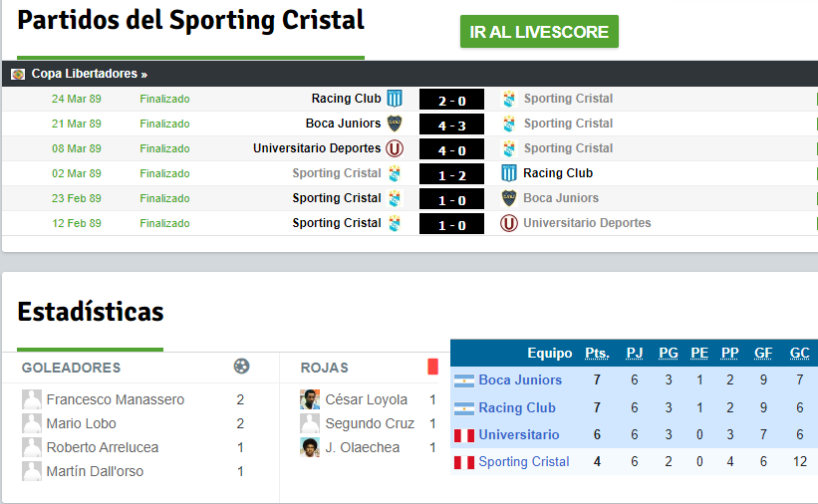Screen dimensions: 818x504
Task: Open the 4 - 3 Boca Juniors match score
Action: click(x=451, y=125)
